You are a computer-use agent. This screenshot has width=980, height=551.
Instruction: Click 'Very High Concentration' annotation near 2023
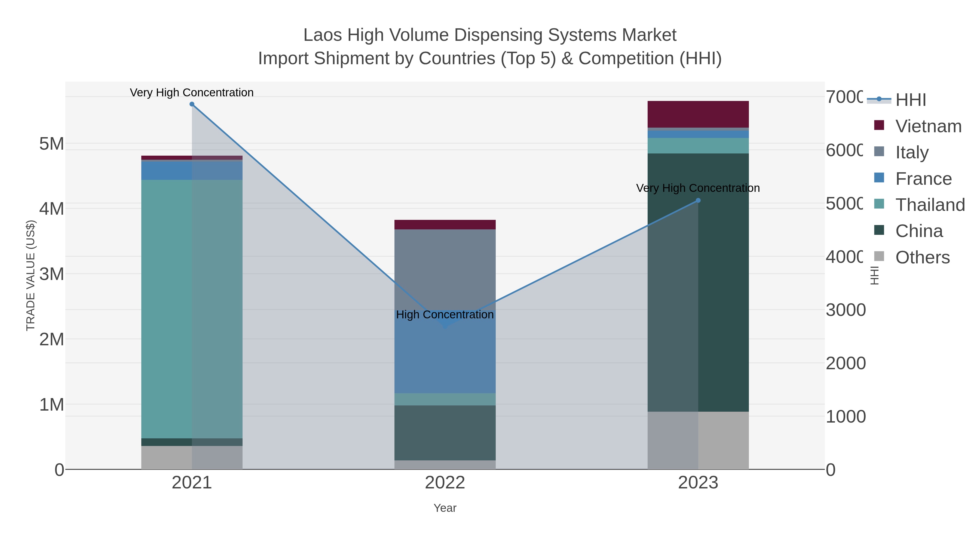click(698, 188)
